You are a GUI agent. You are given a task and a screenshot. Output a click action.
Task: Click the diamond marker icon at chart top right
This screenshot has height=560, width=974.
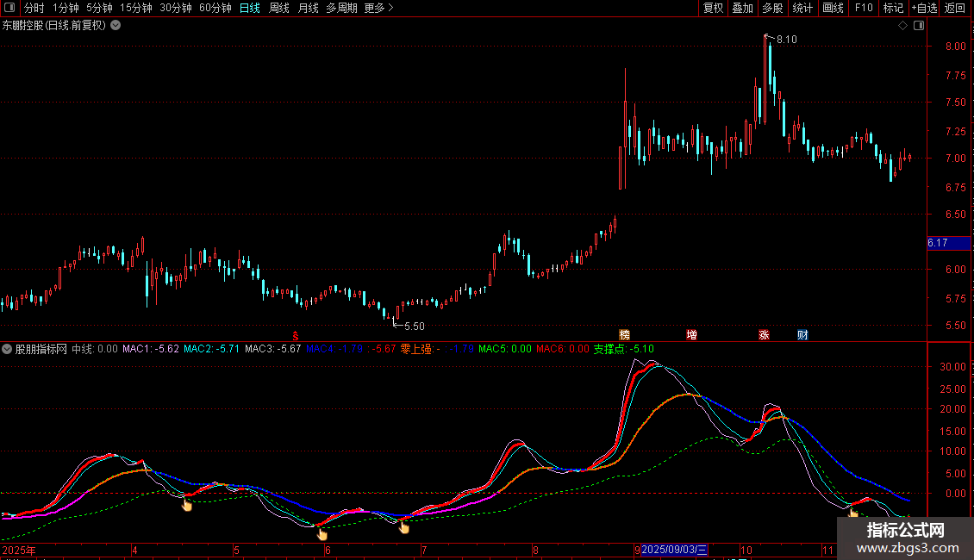902,26
